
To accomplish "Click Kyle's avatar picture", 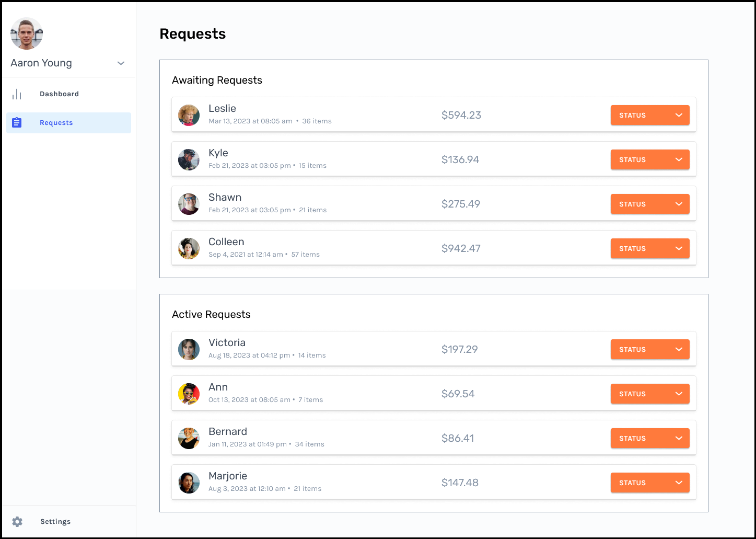I will pyautogui.click(x=189, y=159).
